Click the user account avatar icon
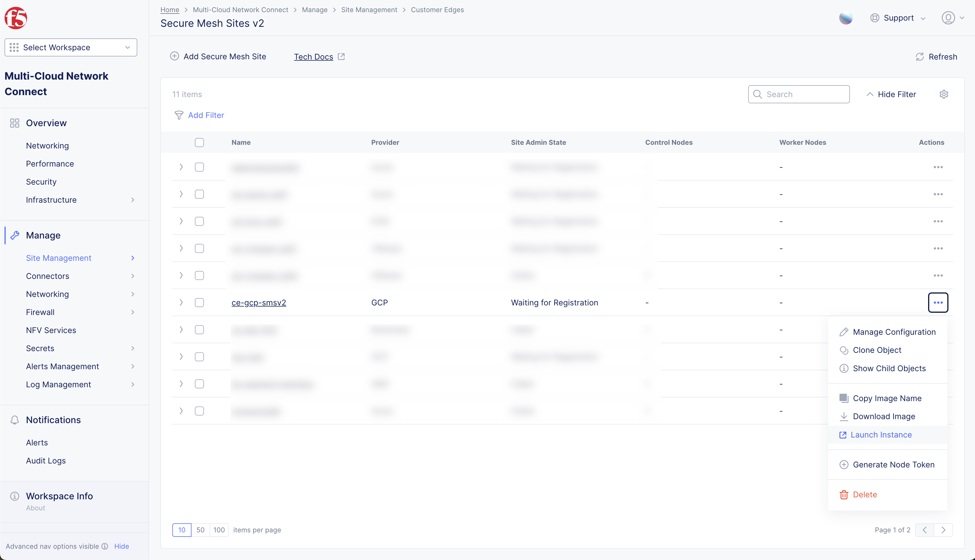Screen dimensions: 975x560 (948, 18)
